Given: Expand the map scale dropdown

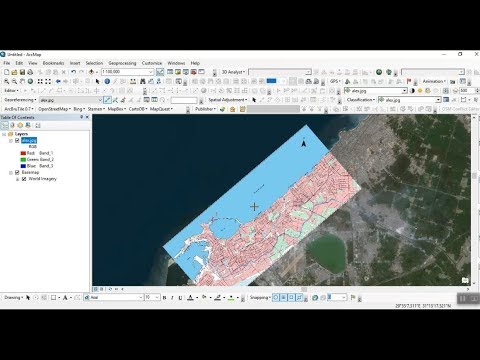Looking at the screenshot, I should [150, 72].
